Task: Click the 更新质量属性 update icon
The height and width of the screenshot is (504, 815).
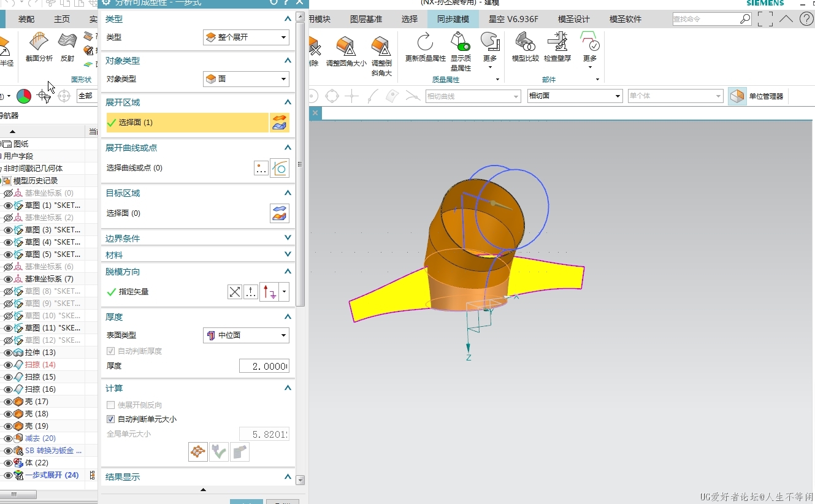Action: (x=425, y=42)
